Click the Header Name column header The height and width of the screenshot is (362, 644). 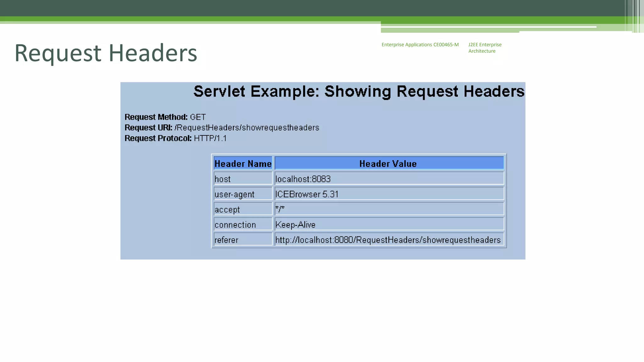click(x=243, y=163)
